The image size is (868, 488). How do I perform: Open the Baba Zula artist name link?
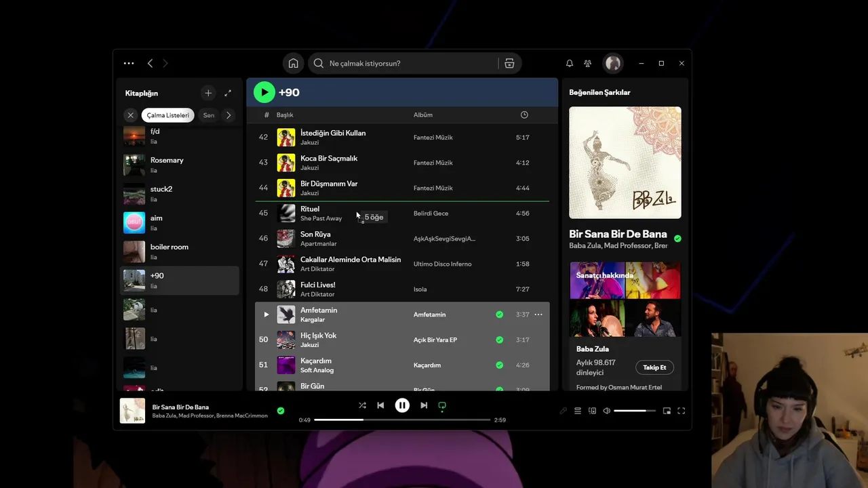(592, 349)
